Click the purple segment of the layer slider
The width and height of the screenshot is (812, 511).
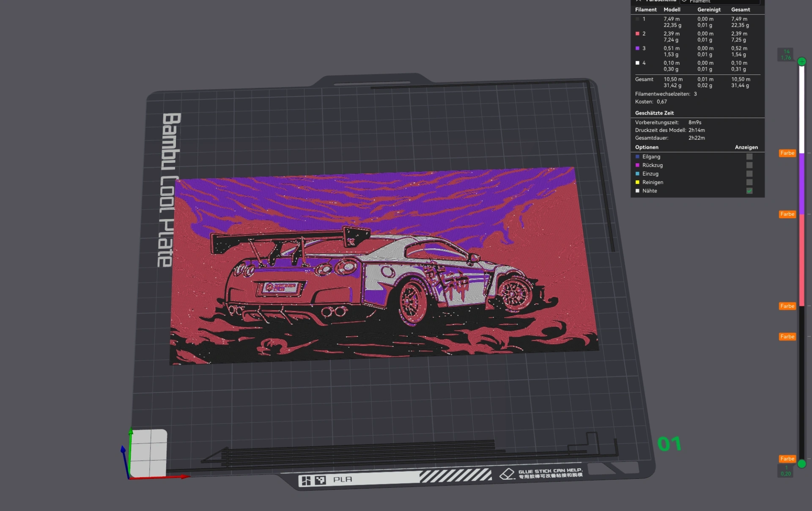[801, 184]
